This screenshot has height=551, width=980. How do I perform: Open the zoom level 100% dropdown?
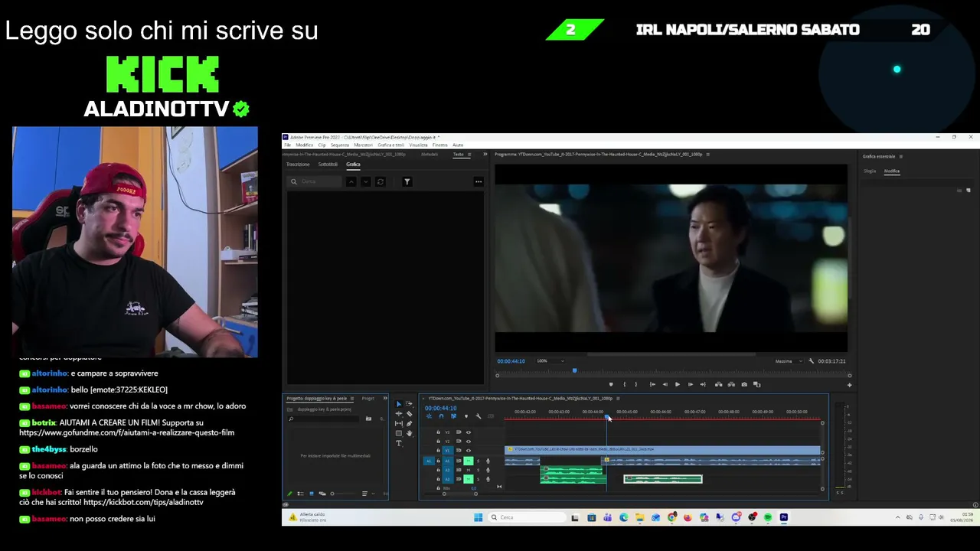pyautogui.click(x=550, y=361)
